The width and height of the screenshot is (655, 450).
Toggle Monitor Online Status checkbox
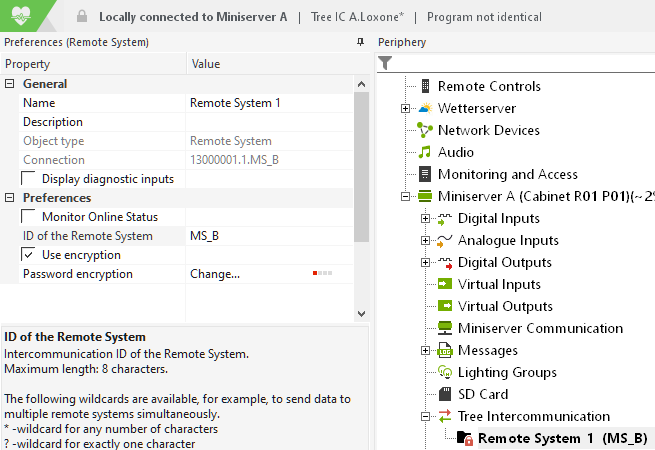pos(29,217)
